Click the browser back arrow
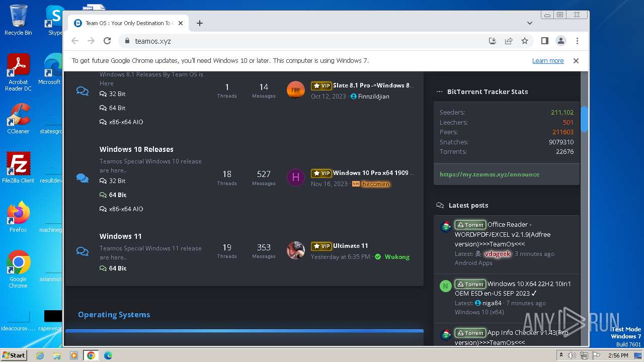The width and height of the screenshot is (644, 362). (75, 41)
